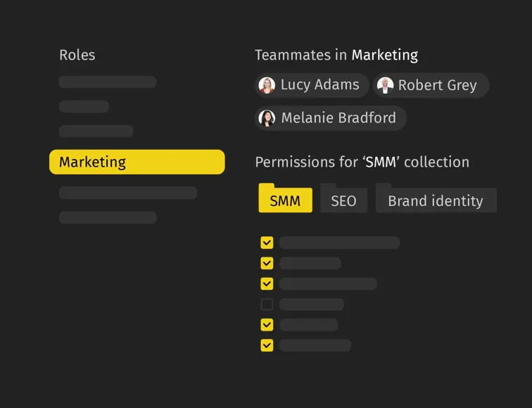
Task: Click Melanie Bradford avatar photo
Action: [x=267, y=118]
